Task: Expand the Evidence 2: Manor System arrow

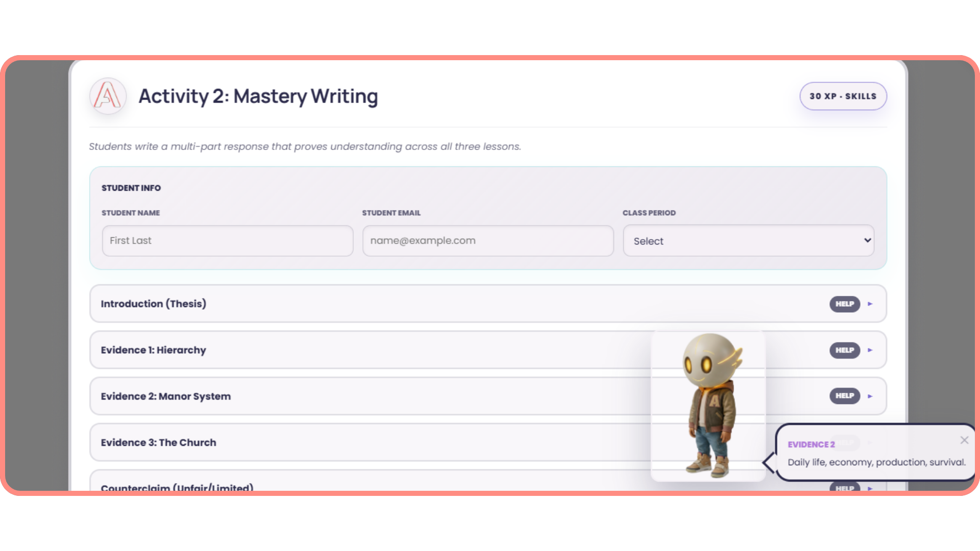Action: coord(870,396)
